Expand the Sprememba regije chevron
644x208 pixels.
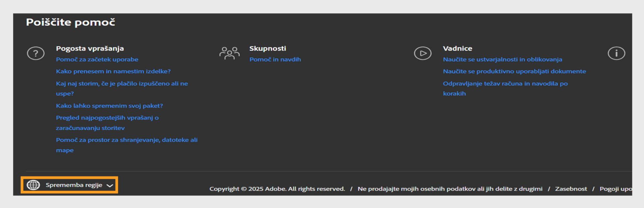pos(110,185)
